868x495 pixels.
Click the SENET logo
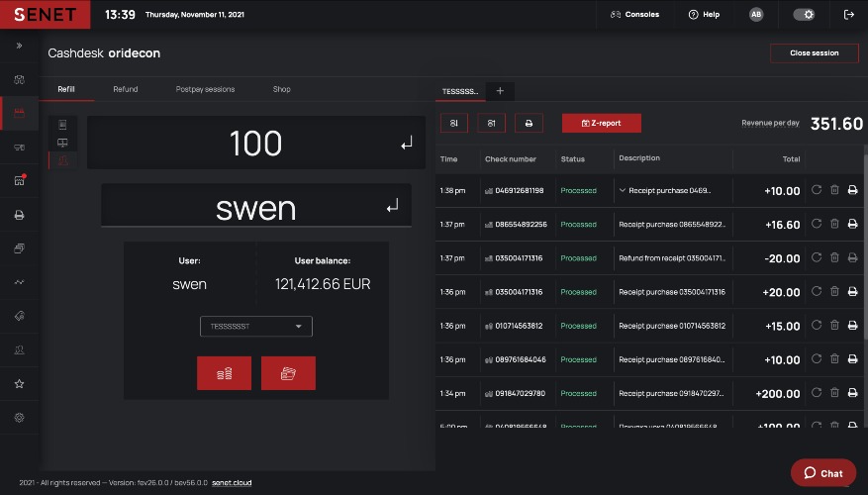(45, 15)
